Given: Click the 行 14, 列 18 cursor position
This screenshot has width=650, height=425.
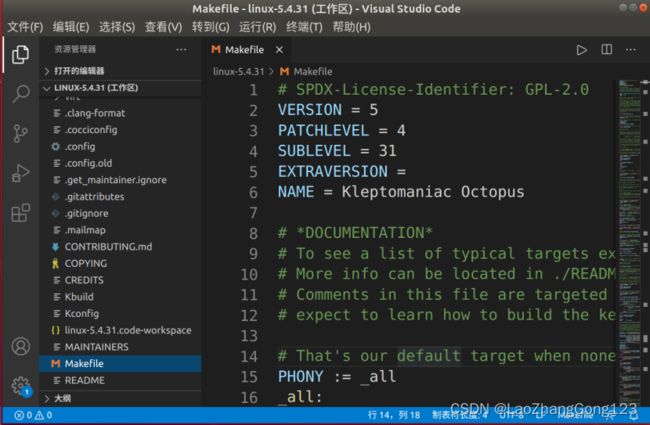Looking at the screenshot, I should tap(394, 415).
